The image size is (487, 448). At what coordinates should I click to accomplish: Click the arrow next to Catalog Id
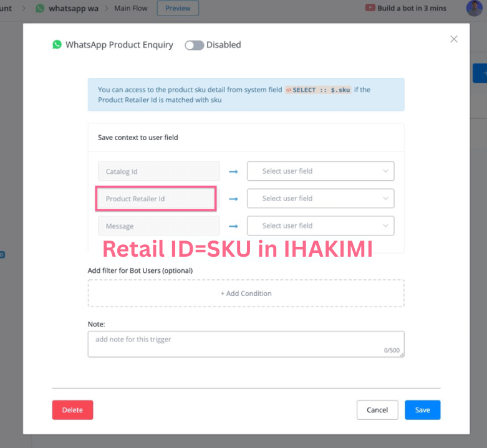[234, 171]
